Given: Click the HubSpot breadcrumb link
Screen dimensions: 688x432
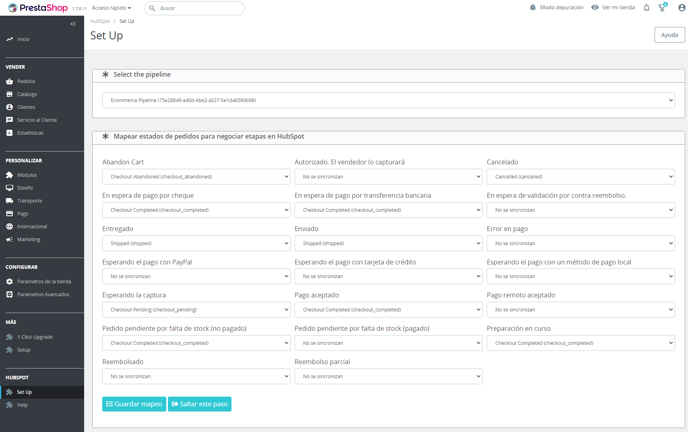Looking at the screenshot, I should click(x=100, y=21).
